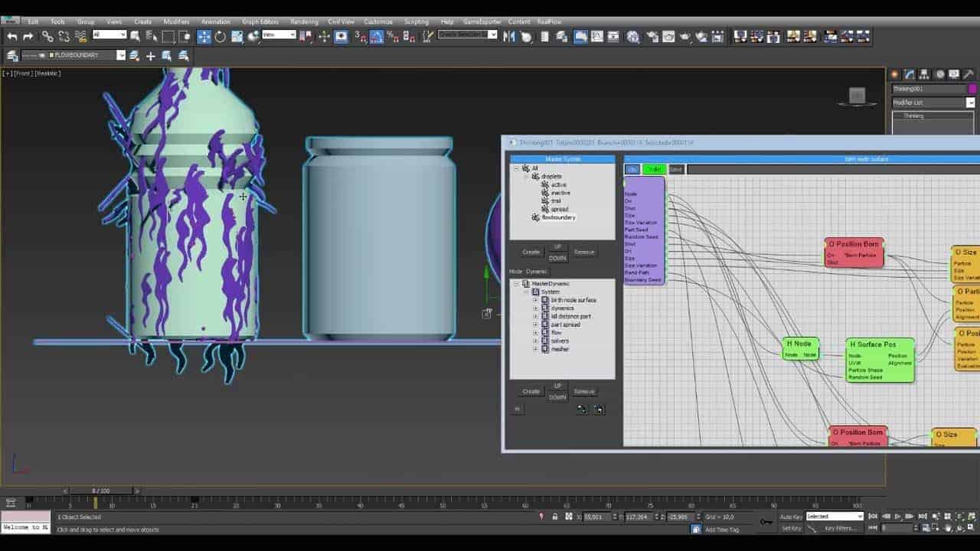This screenshot has height=551, width=980.
Task: Click Remove button under Master System
Action: (x=584, y=252)
